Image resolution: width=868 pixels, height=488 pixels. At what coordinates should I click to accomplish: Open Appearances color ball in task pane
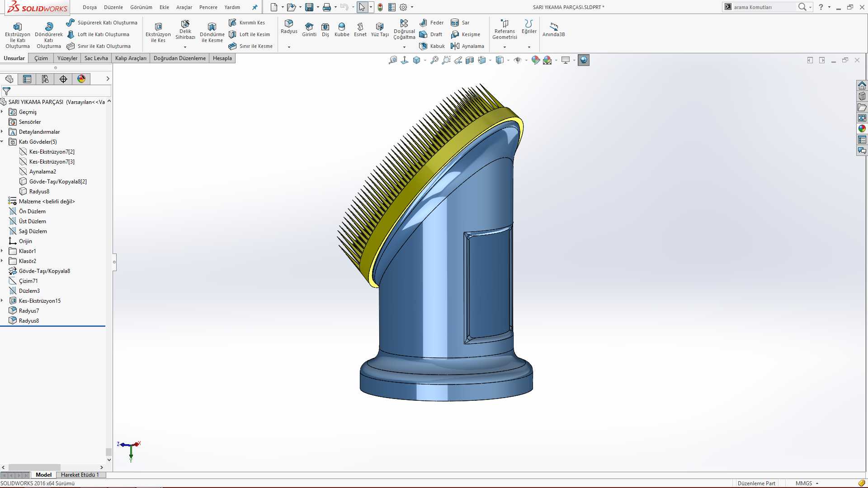(862, 129)
